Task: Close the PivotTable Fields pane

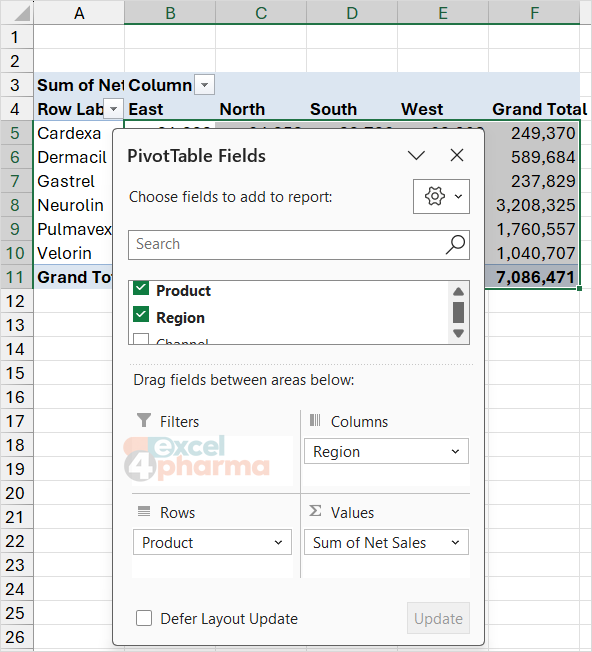Action: tap(457, 156)
